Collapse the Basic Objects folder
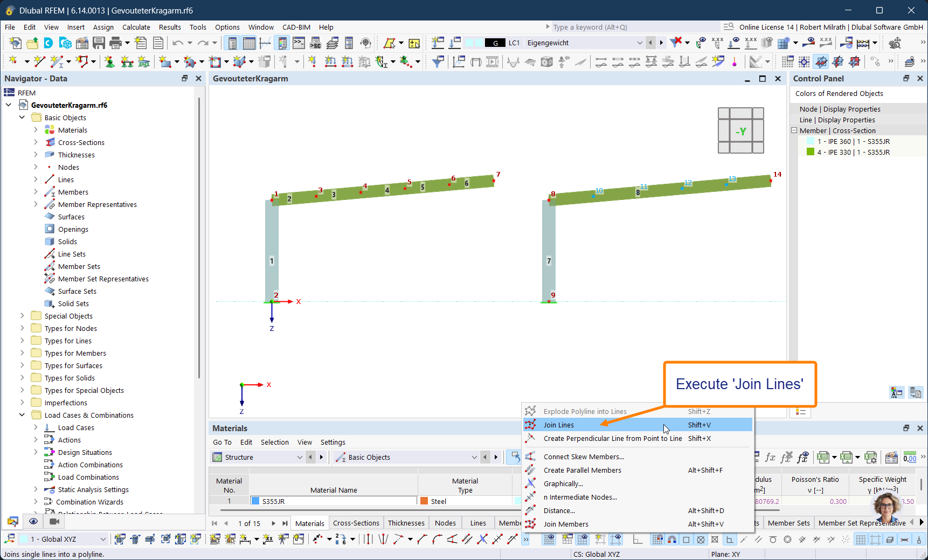 coord(22,117)
